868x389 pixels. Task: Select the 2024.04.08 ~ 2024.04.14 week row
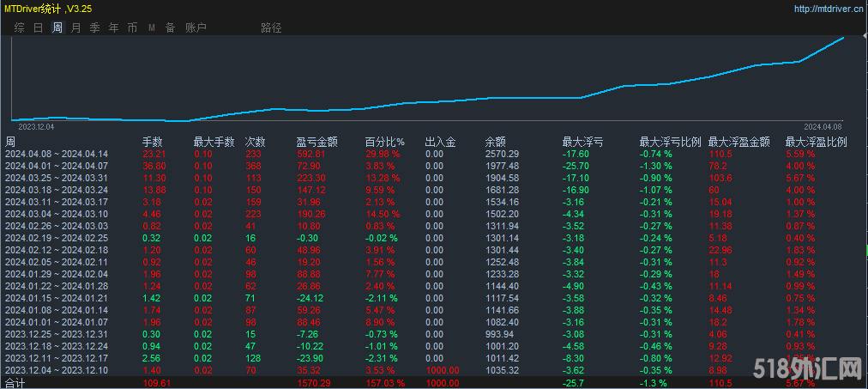tap(56, 154)
